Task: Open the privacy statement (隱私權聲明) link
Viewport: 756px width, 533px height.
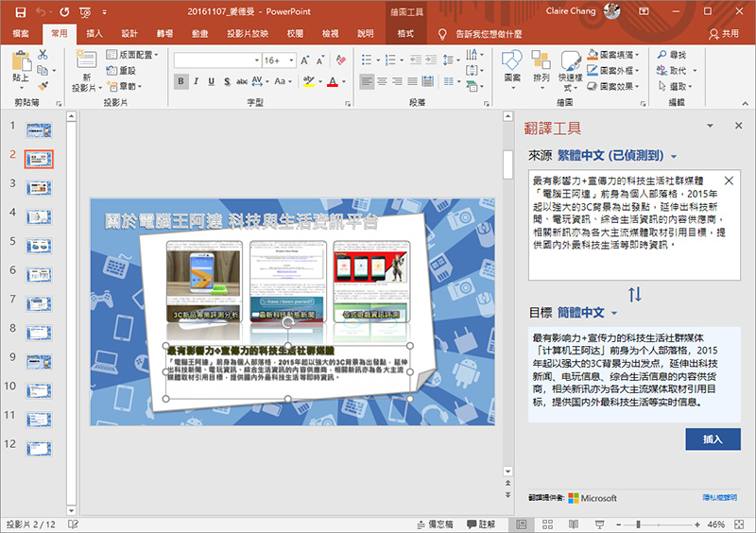Action: pos(719,497)
